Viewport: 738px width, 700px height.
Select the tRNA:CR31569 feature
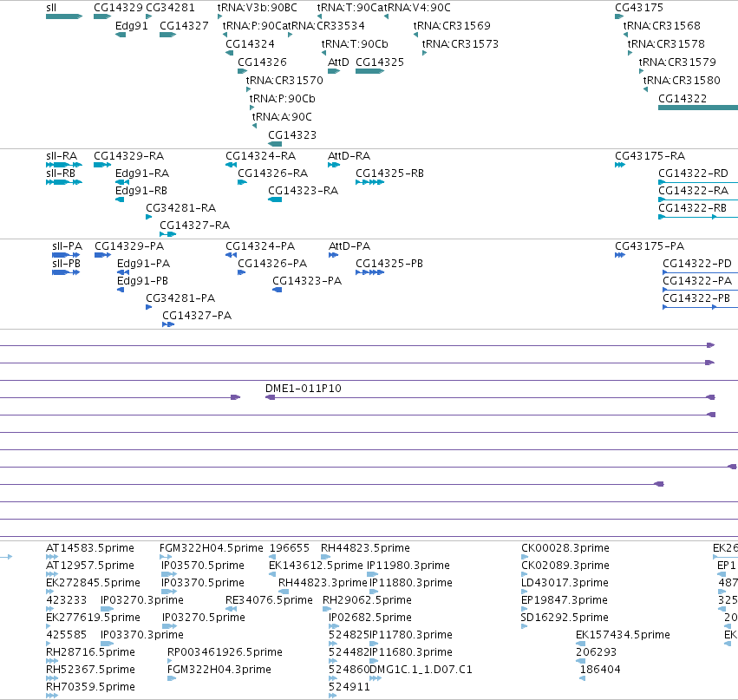(x=415, y=35)
